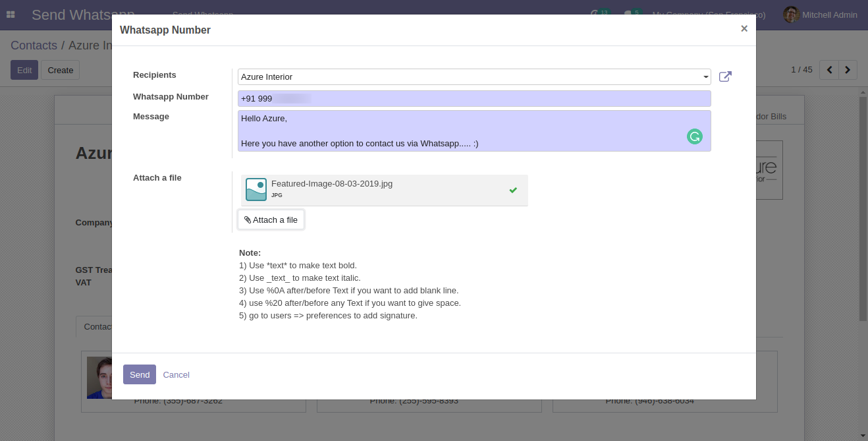Click the Create button behind the dialog
The height and width of the screenshot is (441, 868).
coord(61,70)
